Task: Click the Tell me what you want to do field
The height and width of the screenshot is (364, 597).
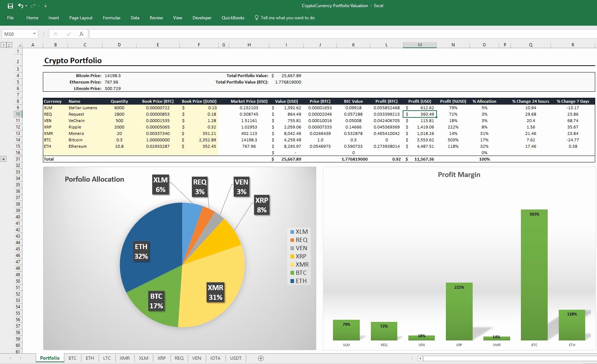Action: point(288,17)
